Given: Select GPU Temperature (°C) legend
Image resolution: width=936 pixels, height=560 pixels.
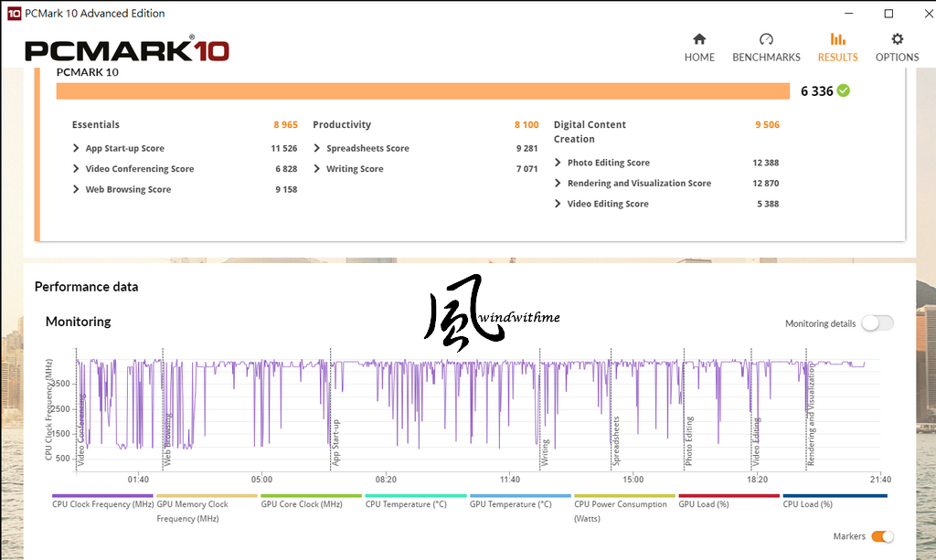Looking at the screenshot, I should 510,504.
